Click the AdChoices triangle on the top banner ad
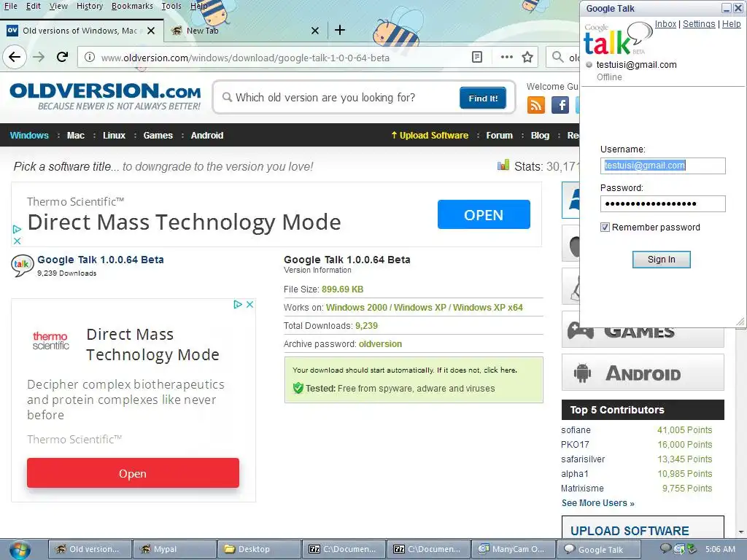747x560 pixels. [18, 229]
